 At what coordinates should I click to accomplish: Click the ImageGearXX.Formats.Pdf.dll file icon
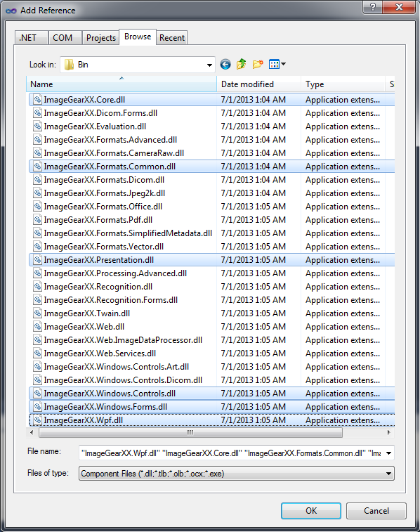(x=38, y=220)
